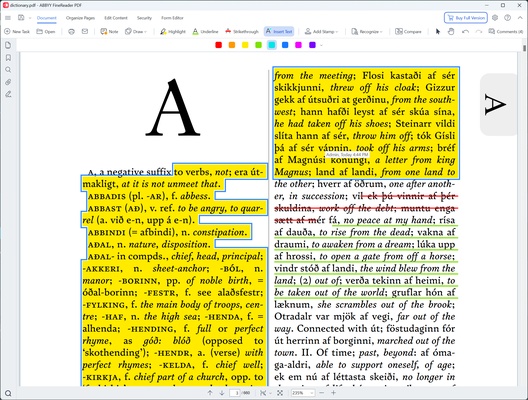
Task: Go to the Security tab
Action: click(x=144, y=18)
